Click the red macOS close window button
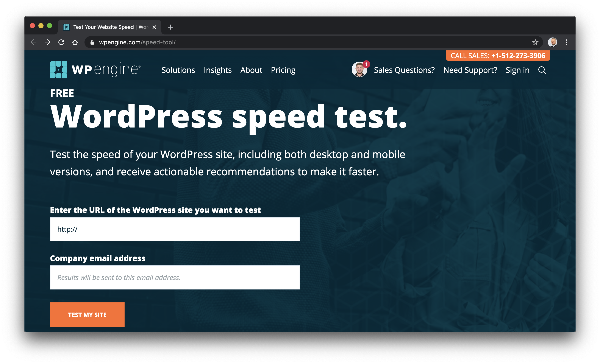 click(32, 26)
